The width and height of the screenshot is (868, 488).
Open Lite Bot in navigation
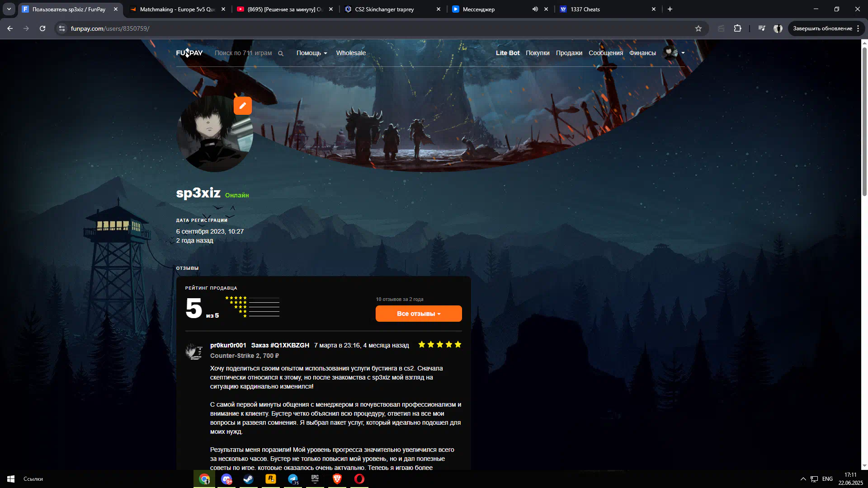(x=507, y=53)
